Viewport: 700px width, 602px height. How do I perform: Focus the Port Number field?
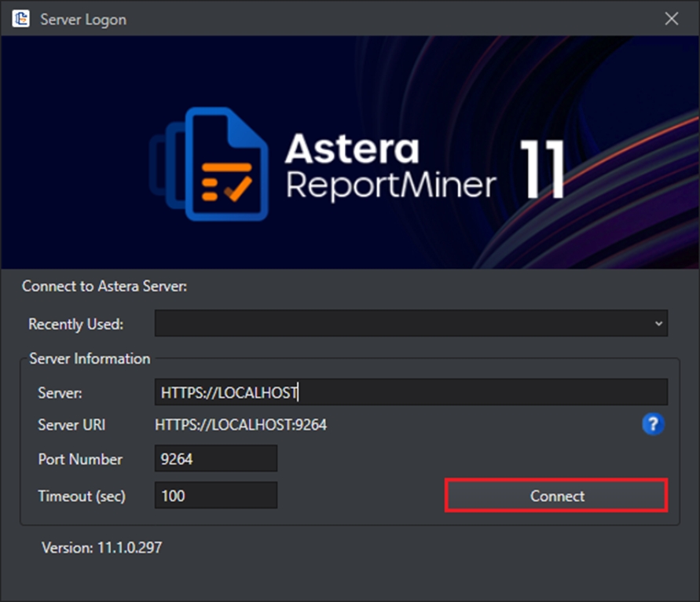(216, 459)
